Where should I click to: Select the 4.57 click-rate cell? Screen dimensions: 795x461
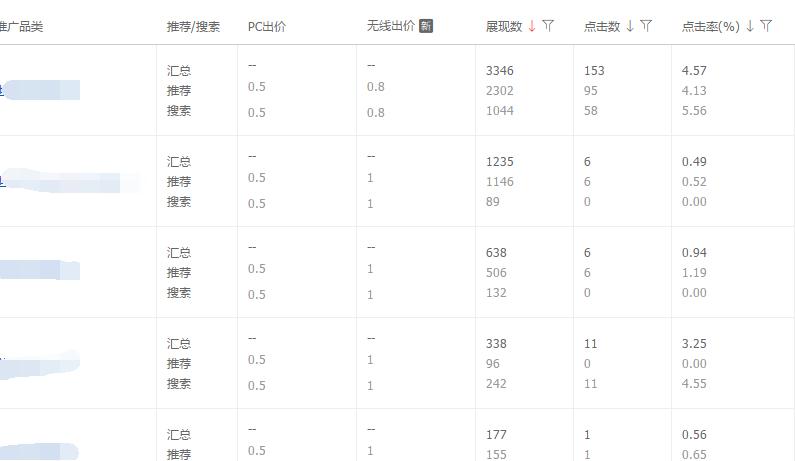pos(694,70)
